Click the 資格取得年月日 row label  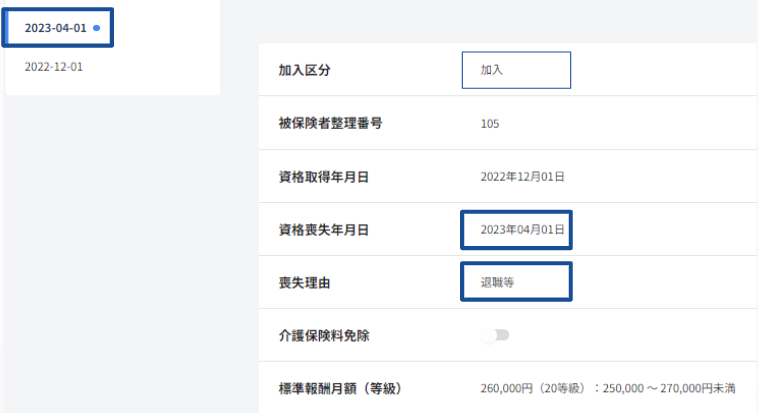[323, 177]
